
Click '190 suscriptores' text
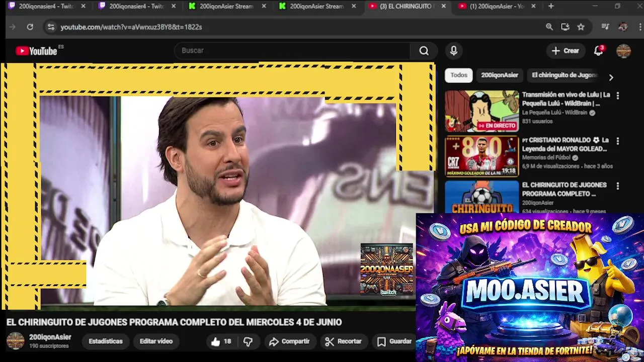pos(49,346)
